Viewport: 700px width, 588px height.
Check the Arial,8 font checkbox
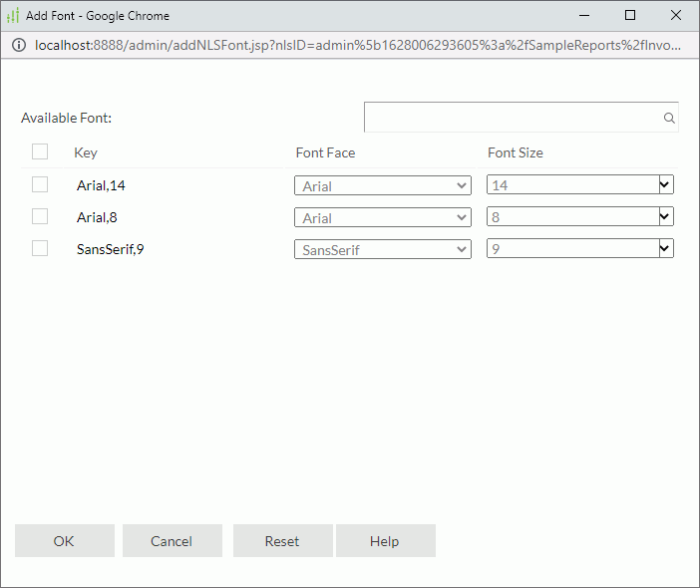click(x=40, y=216)
